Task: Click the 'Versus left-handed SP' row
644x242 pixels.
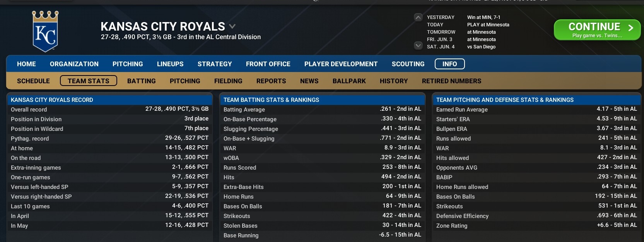Action: click(x=110, y=187)
